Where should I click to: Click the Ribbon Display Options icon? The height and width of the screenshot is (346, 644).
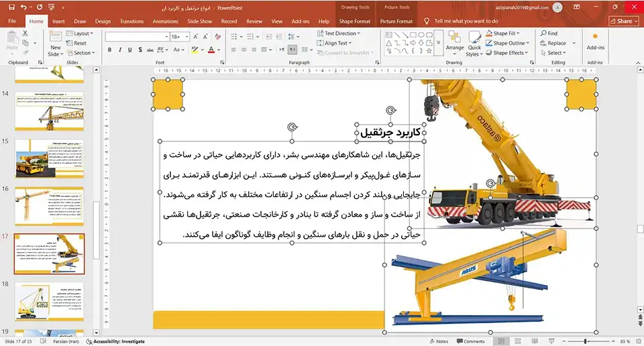coord(577,7)
